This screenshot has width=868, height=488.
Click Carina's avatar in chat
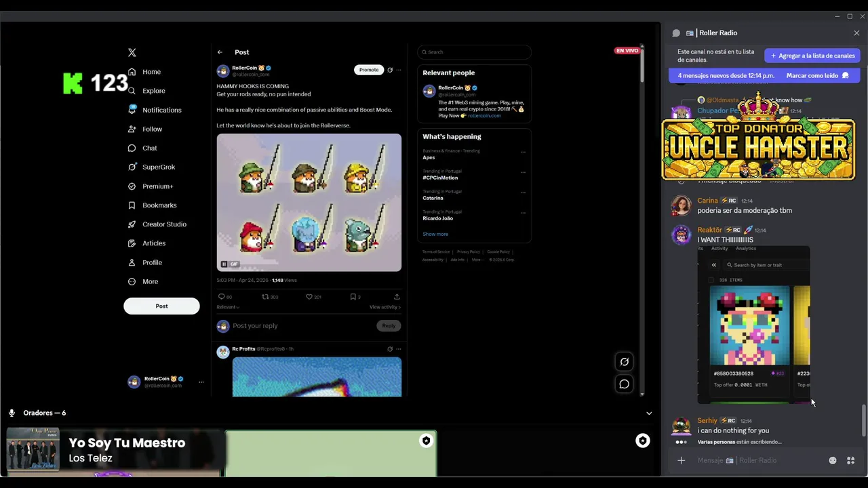point(681,205)
